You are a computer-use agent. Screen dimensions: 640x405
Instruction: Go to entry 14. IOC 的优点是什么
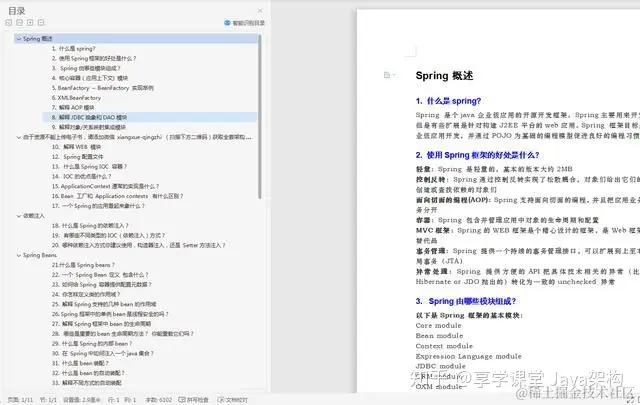tap(82, 176)
